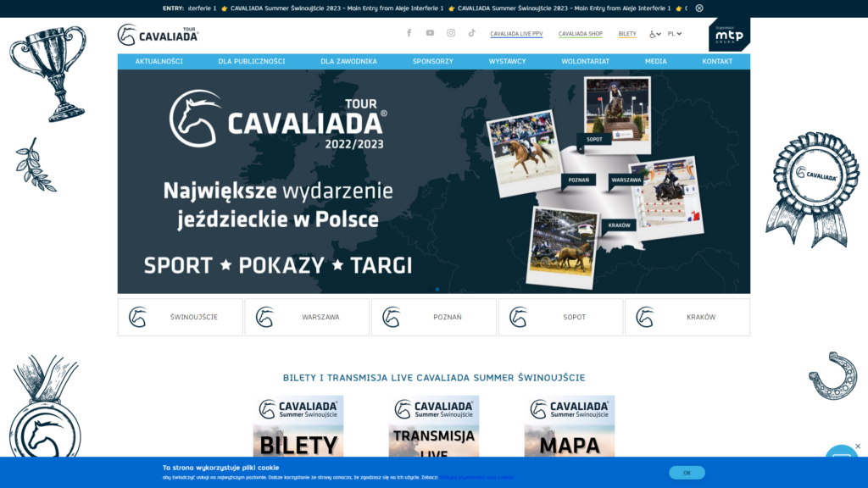The image size is (868, 488).
Task: Click 'Bilety i transmisja live' heading
Action: coord(434,378)
